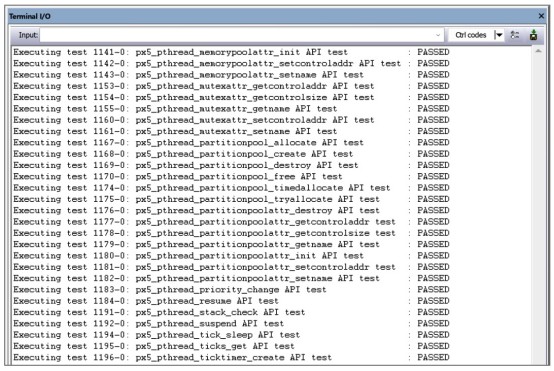
Task: Select the test 1155-0 mutexattr_getname line
Action: point(231,109)
